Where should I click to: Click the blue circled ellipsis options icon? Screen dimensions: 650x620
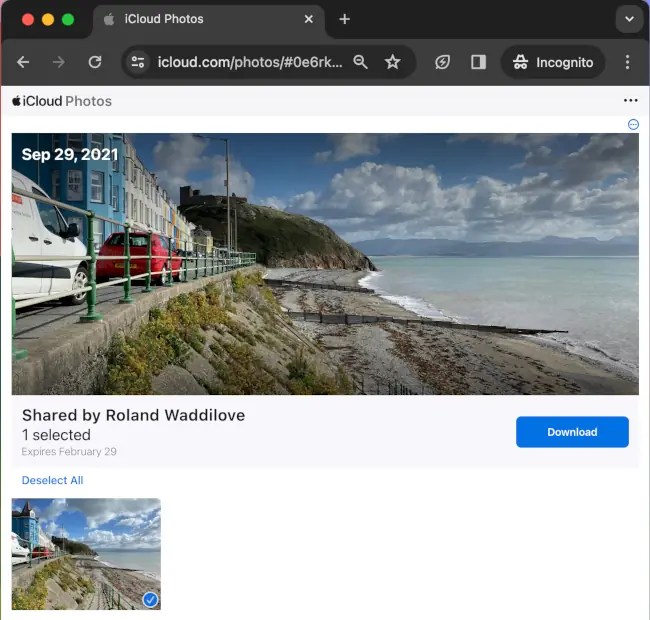tap(633, 124)
